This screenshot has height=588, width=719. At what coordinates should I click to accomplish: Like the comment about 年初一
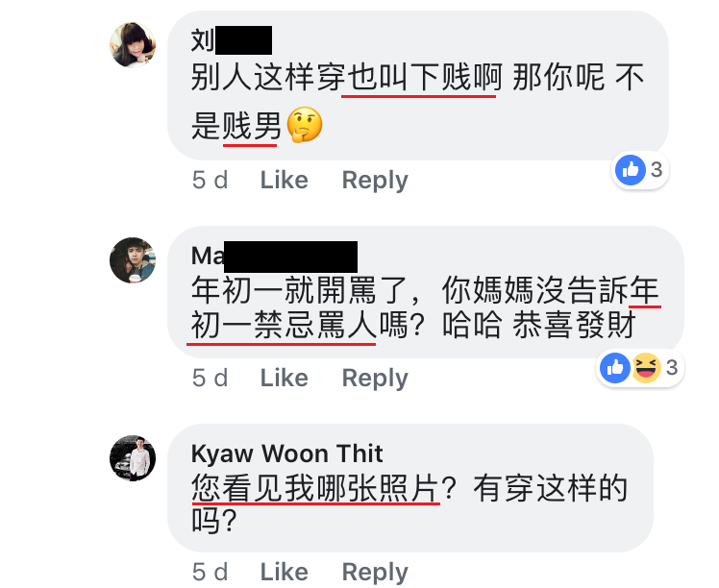(x=285, y=379)
